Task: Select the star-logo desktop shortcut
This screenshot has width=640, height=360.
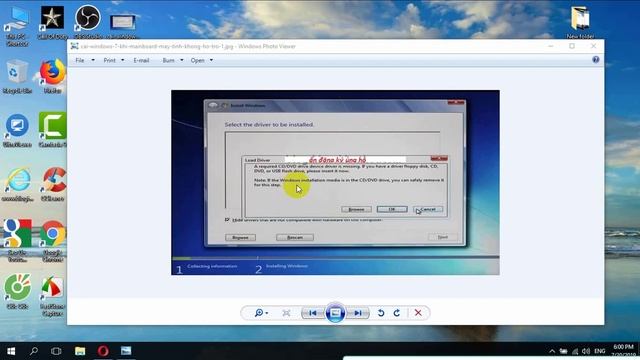Action: coord(52,22)
